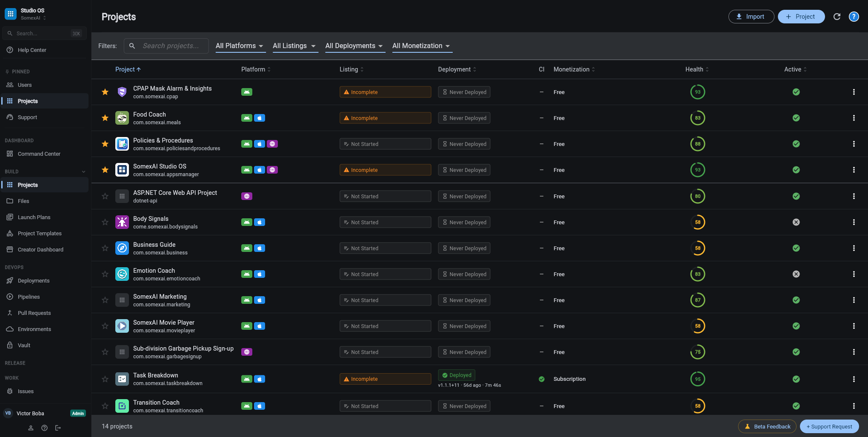Image resolution: width=868 pixels, height=437 pixels.
Task: Open the All Platforms filter dropdown
Action: pyautogui.click(x=240, y=46)
